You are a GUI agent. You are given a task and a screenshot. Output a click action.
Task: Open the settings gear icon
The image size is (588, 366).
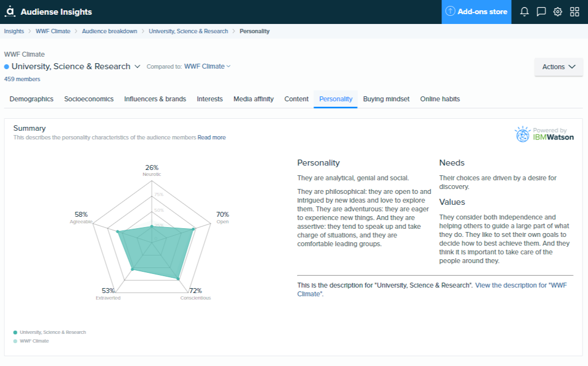(x=557, y=11)
